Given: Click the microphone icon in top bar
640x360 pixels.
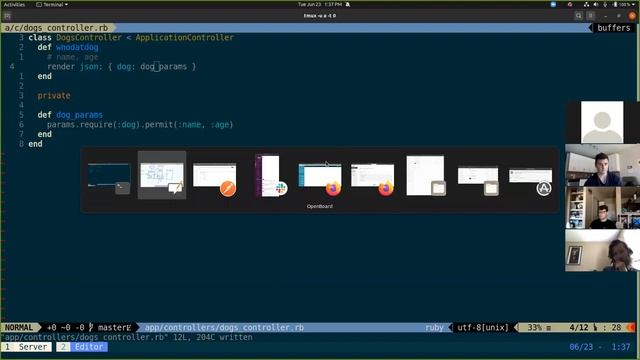Looking at the screenshot, I should (x=605, y=4).
